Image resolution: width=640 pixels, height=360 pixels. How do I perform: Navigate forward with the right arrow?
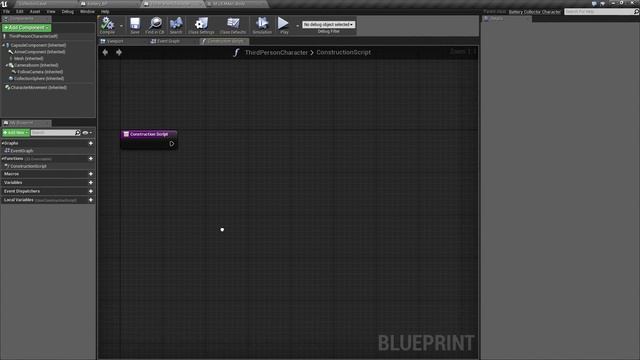[x=119, y=52]
